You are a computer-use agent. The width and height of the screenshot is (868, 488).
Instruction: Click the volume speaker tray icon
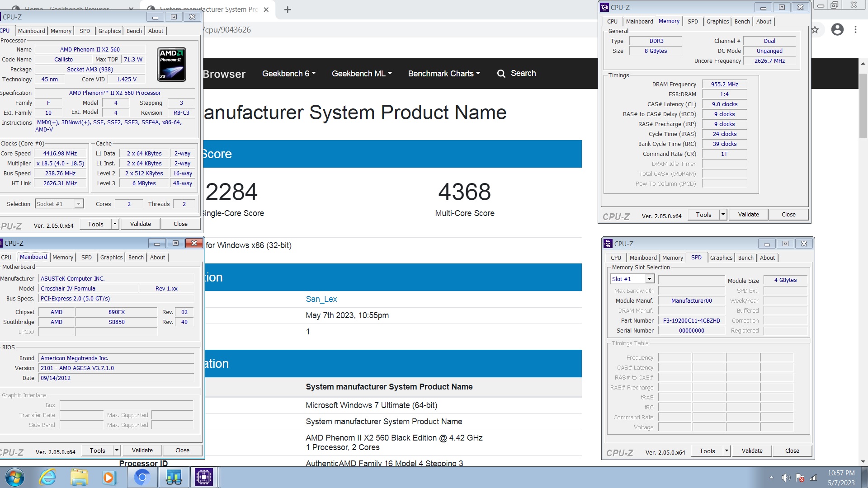786,478
